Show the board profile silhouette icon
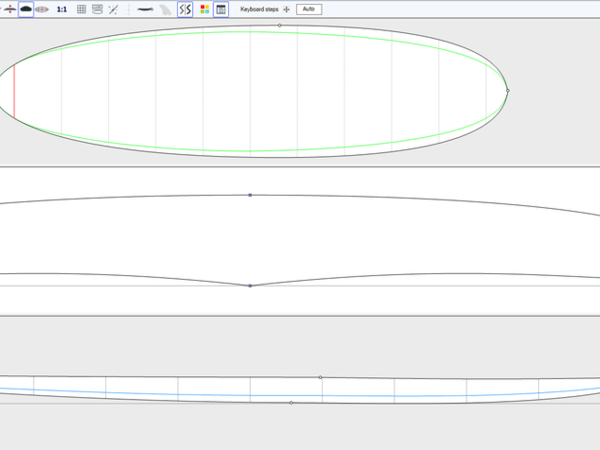 pyautogui.click(x=145, y=9)
